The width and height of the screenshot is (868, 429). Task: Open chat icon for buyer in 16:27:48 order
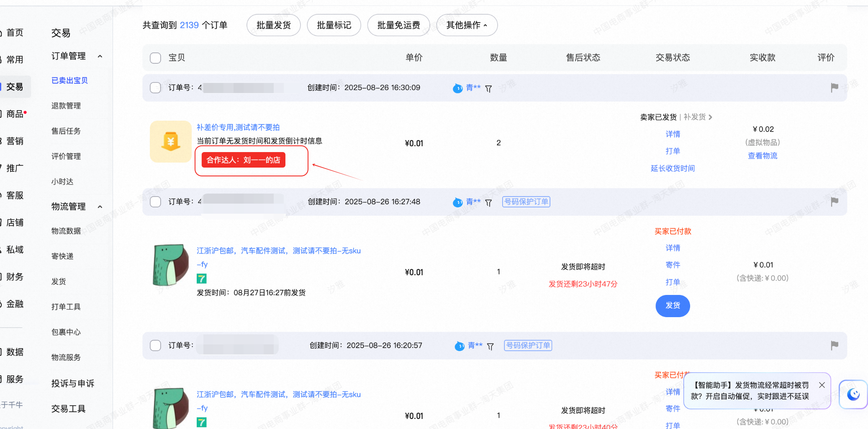coord(458,202)
